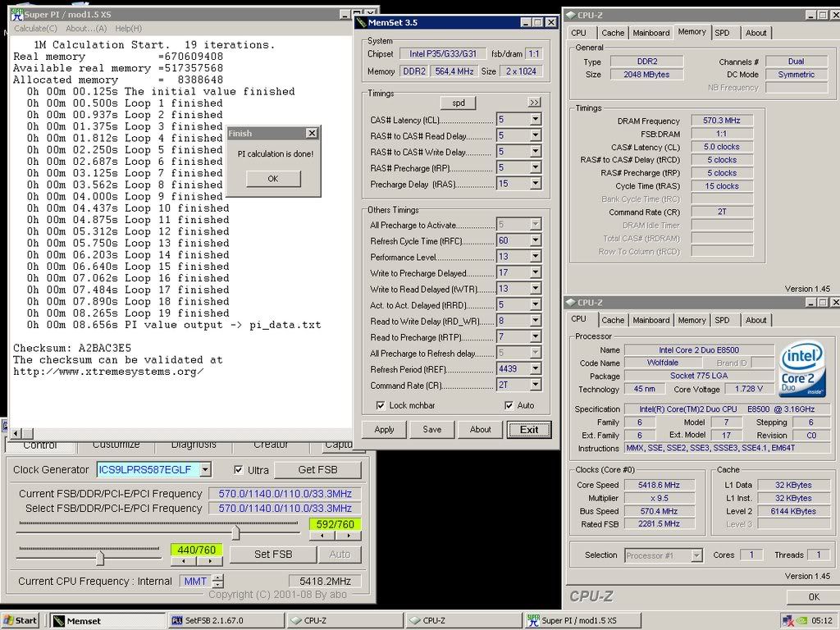The image size is (840, 630).
Task: Click Exit in MemSet
Action: 529,430
